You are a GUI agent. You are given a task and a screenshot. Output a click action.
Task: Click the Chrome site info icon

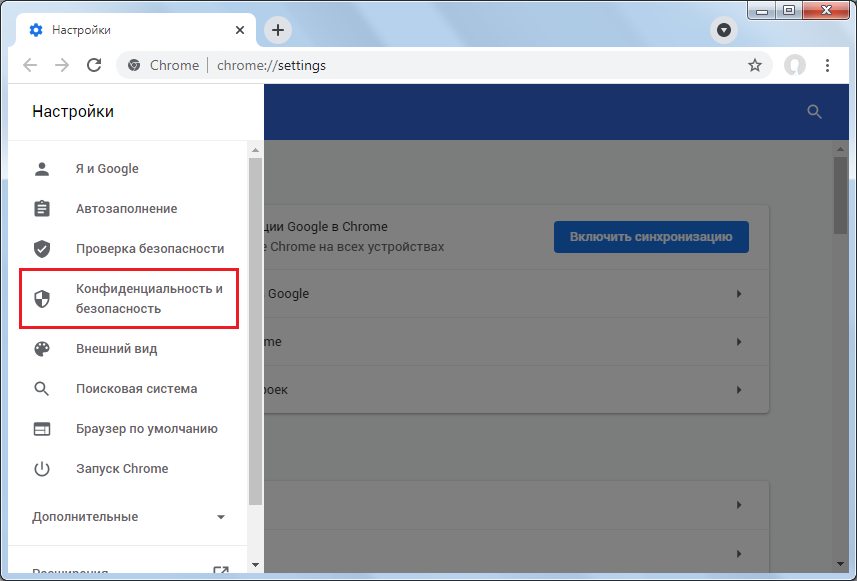pyautogui.click(x=134, y=65)
